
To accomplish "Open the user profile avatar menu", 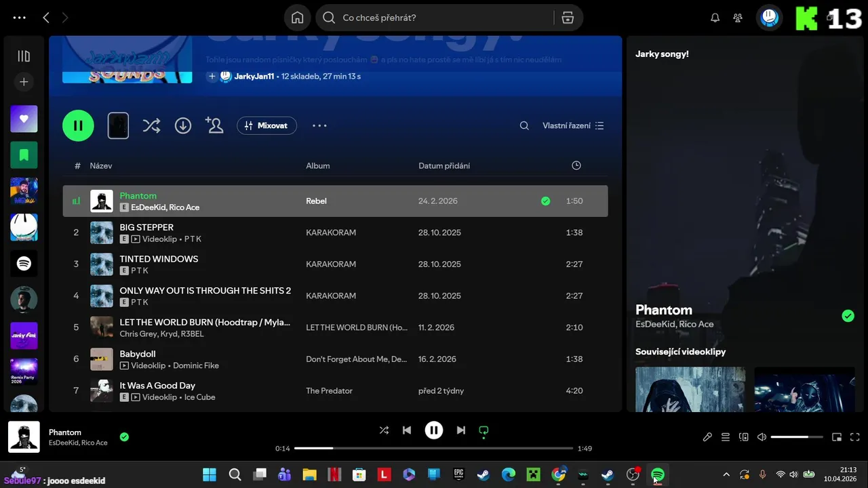I will click(x=769, y=18).
